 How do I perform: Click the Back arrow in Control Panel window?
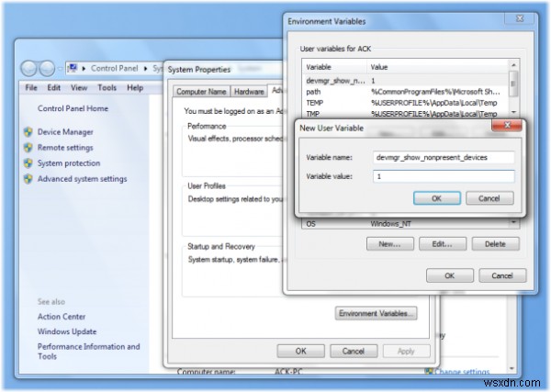[28, 68]
